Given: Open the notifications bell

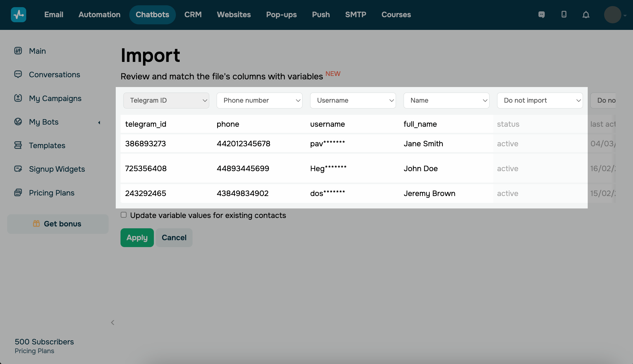Looking at the screenshot, I should click(x=586, y=15).
